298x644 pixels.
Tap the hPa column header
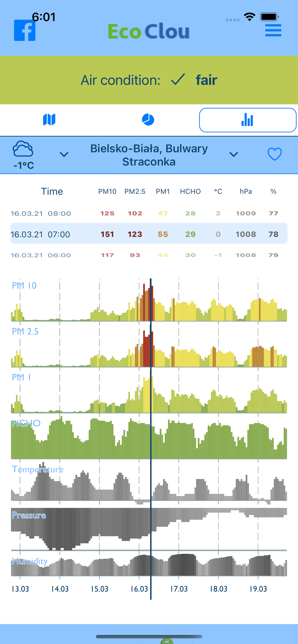[x=246, y=191]
